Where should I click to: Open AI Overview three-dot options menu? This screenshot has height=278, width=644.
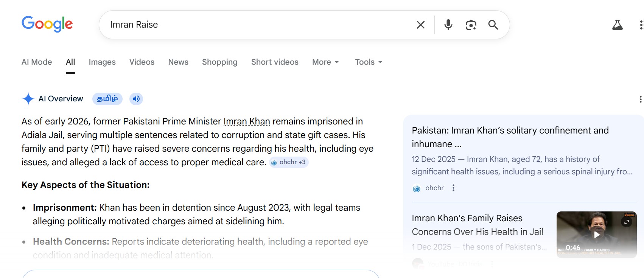tap(640, 99)
